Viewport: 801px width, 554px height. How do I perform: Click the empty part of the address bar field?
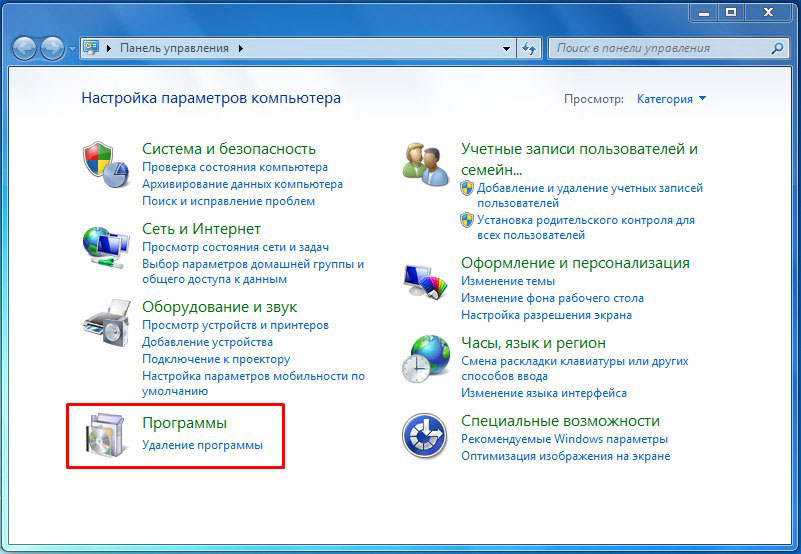[x=373, y=49]
